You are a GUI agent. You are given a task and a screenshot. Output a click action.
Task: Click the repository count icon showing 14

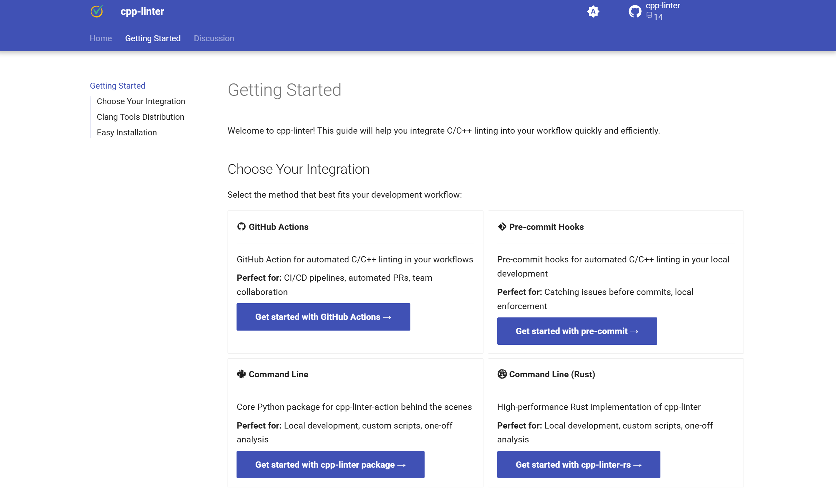649,16
